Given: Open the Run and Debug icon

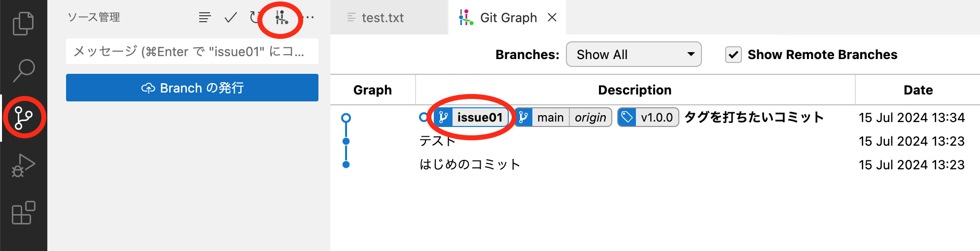Looking at the screenshot, I should pyautogui.click(x=23, y=165).
